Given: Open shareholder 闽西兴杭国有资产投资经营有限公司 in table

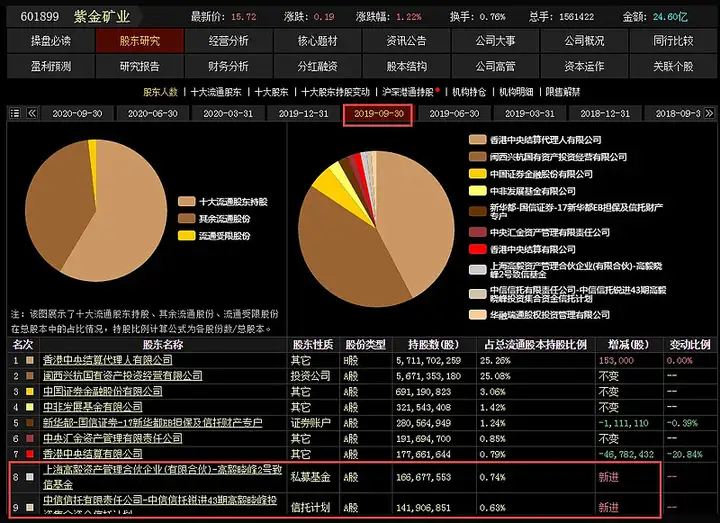Looking at the screenshot, I should coord(122,376).
